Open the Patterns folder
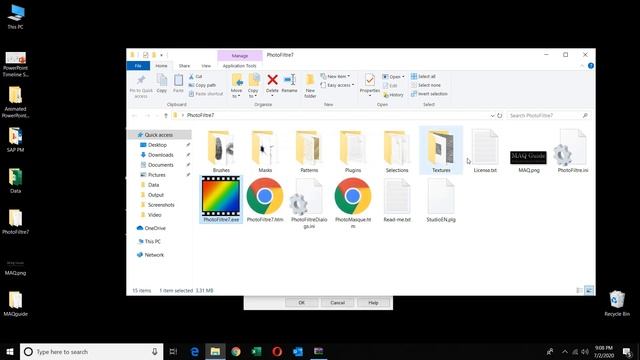Image resolution: width=640 pixels, height=360 pixels. coord(309,151)
